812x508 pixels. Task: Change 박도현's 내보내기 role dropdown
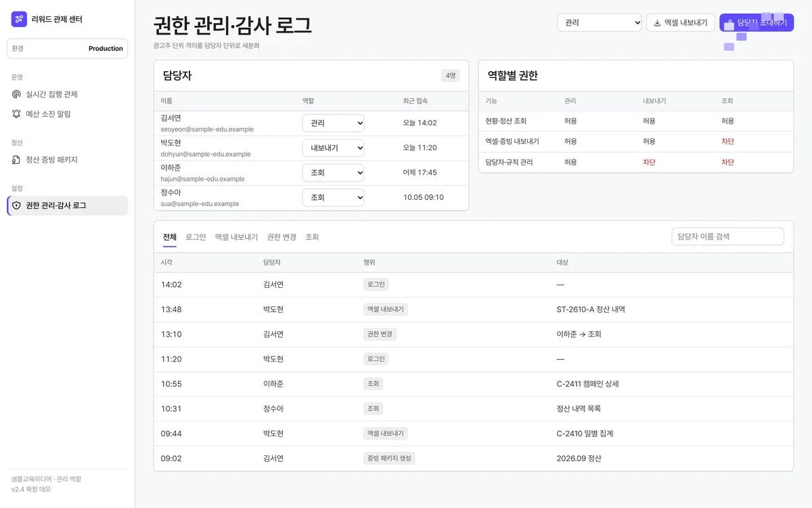pyautogui.click(x=333, y=148)
